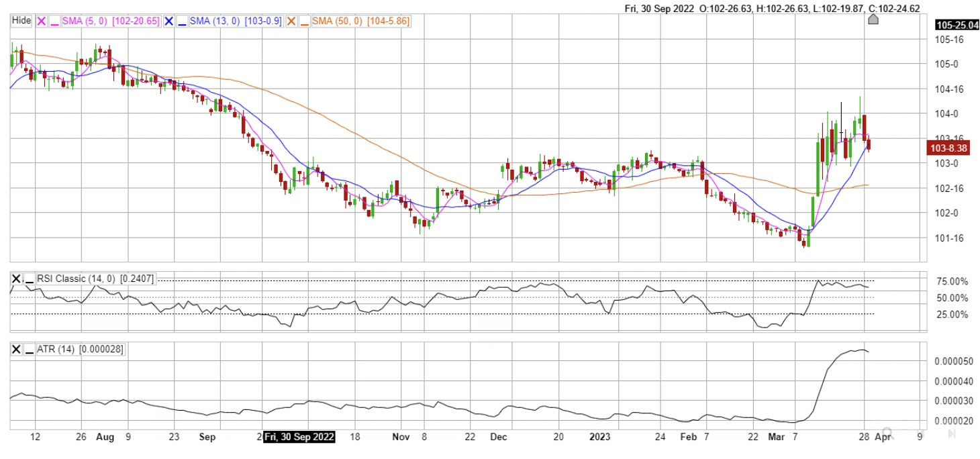This screenshot has height=459, width=980.
Task: Close the ATR (14) panel
Action: click(17, 349)
